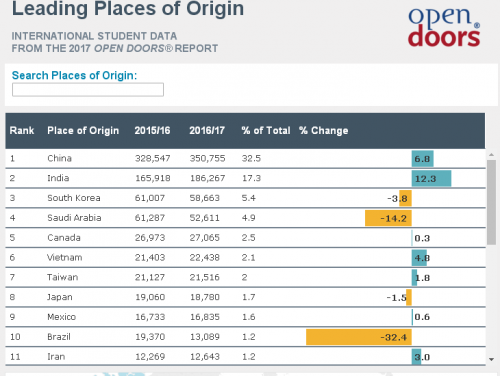The height and width of the screenshot is (376, 500).
Task: Click the scroll up arrow in table
Action: pos(491,155)
